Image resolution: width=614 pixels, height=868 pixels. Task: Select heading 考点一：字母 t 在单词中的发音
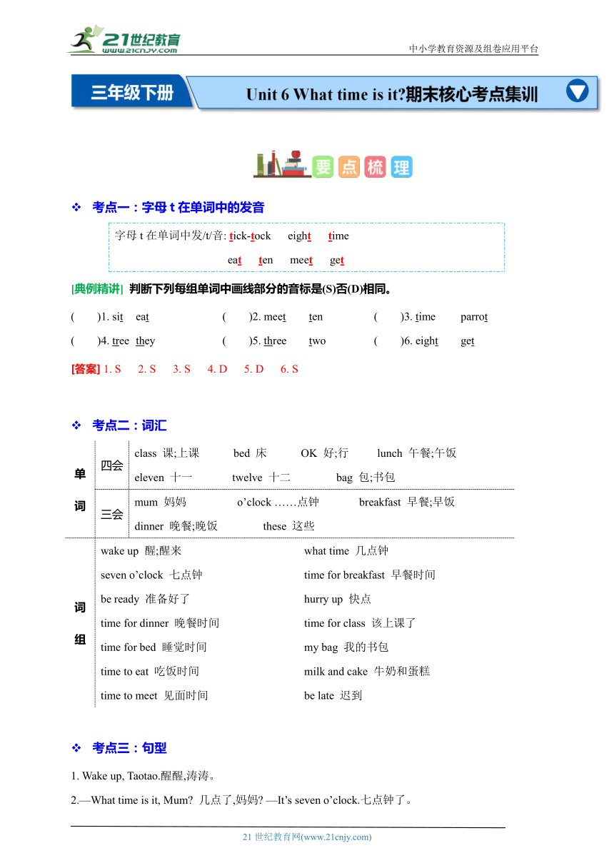(x=178, y=208)
